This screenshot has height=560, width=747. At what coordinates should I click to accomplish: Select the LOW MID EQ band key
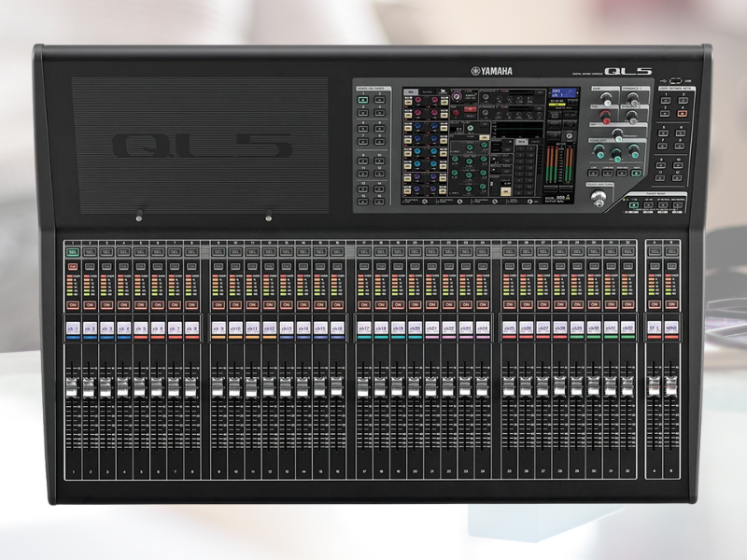608,173
